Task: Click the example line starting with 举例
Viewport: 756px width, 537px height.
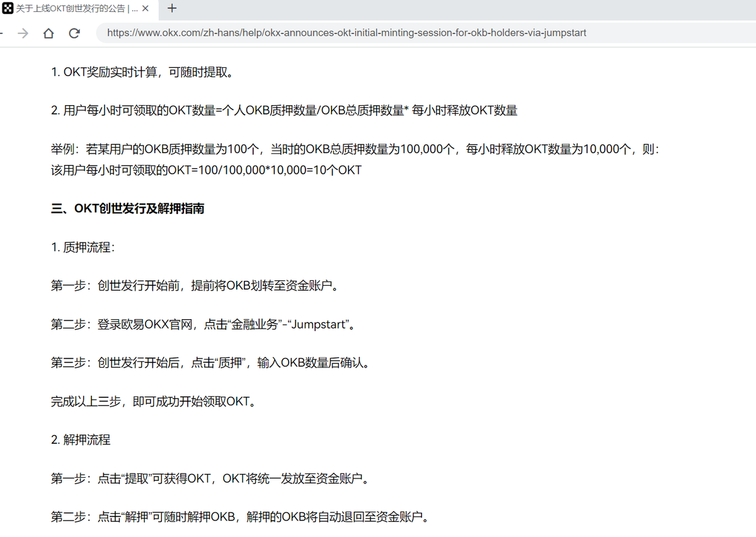Action: tap(355, 150)
